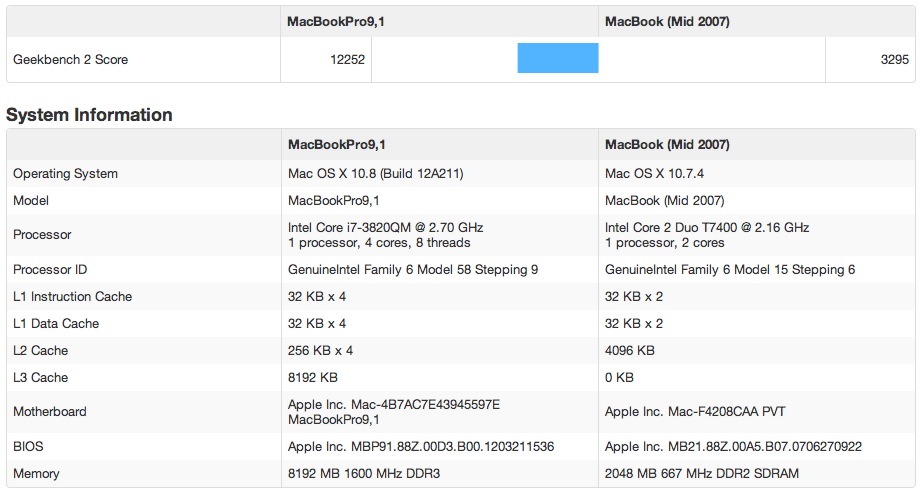922x496 pixels.
Task: Select 'MacBookPro9,1' in the Model row
Action: [x=333, y=200]
